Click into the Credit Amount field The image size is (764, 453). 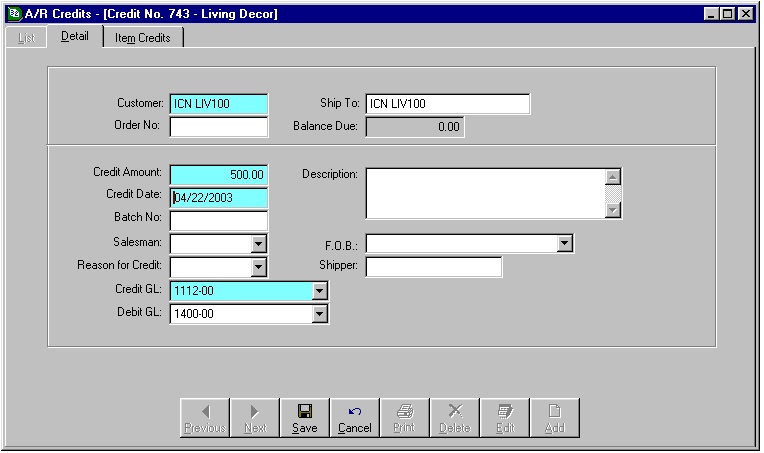coord(219,175)
